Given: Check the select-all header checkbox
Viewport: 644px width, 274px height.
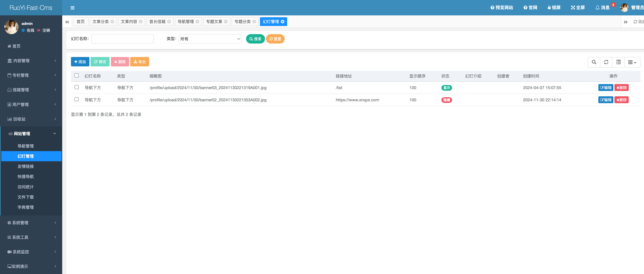Looking at the screenshot, I should pyautogui.click(x=76, y=76).
